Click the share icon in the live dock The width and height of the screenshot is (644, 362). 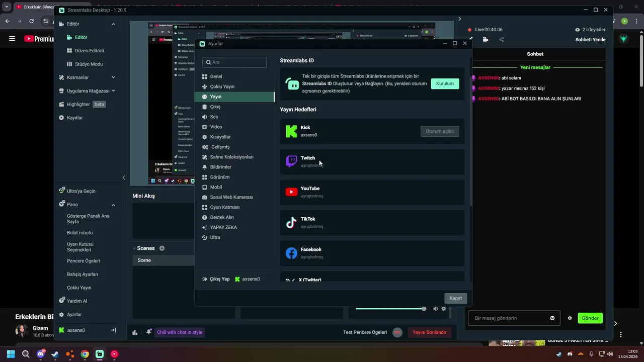pos(501,40)
